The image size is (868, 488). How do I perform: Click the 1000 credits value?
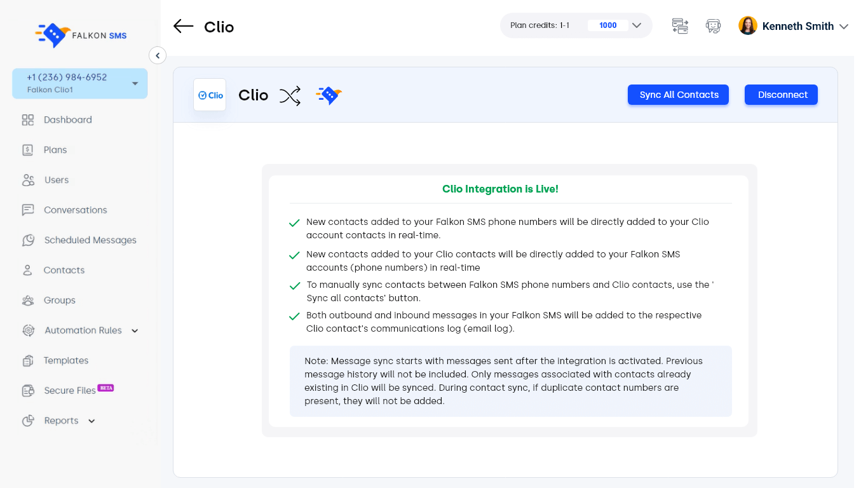pyautogui.click(x=608, y=25)
